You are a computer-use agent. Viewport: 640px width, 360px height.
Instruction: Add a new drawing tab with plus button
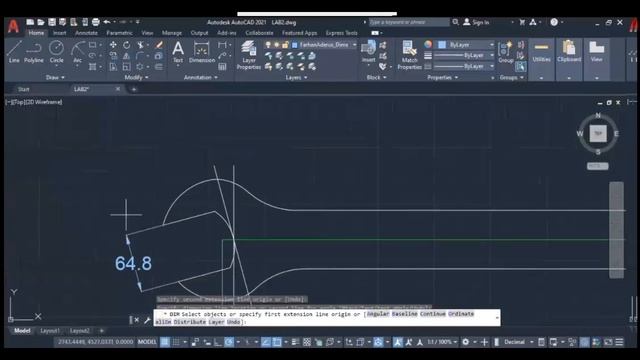[133, 89]
